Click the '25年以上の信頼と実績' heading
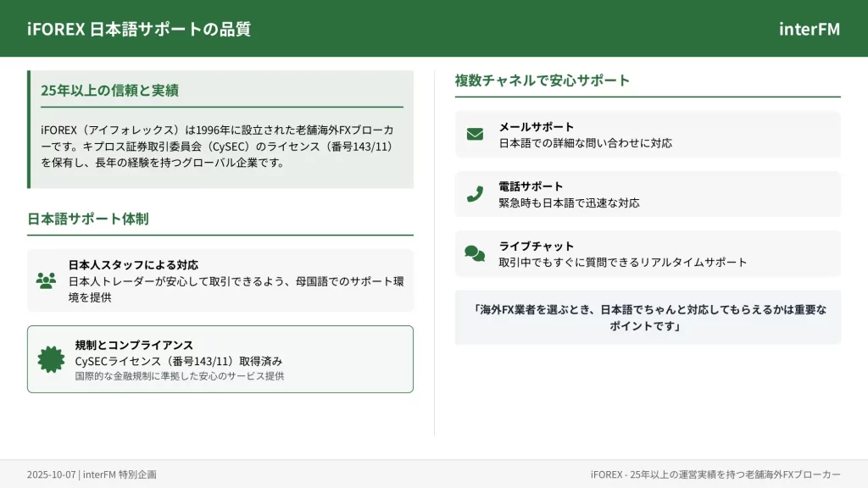The height and width of the screenshot is (488, 868). click(x=109, y=90)
